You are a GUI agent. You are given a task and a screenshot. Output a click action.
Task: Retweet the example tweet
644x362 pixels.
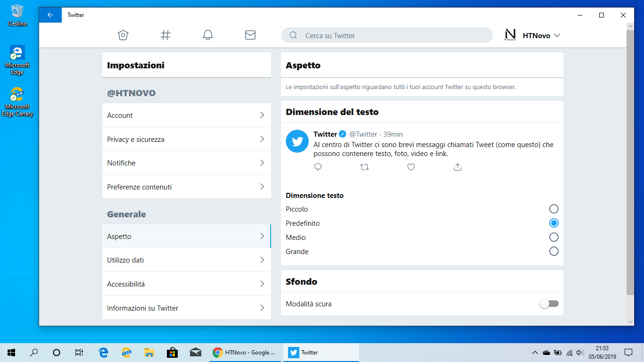[364, 167]
